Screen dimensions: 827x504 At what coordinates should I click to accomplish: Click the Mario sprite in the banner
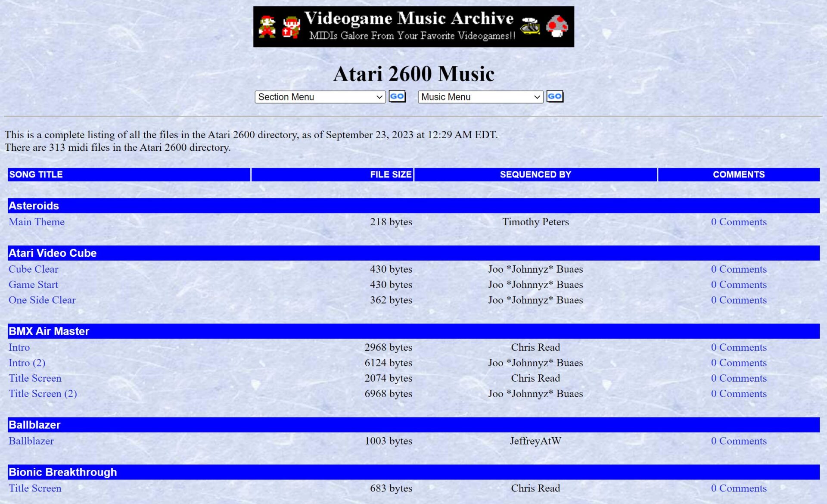coord(267,26)
